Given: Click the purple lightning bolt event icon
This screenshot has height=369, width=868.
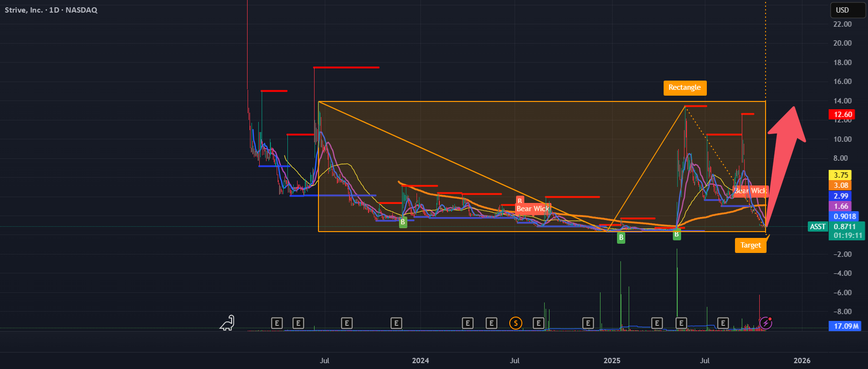Looking at the screenshot, I should 766,323.
